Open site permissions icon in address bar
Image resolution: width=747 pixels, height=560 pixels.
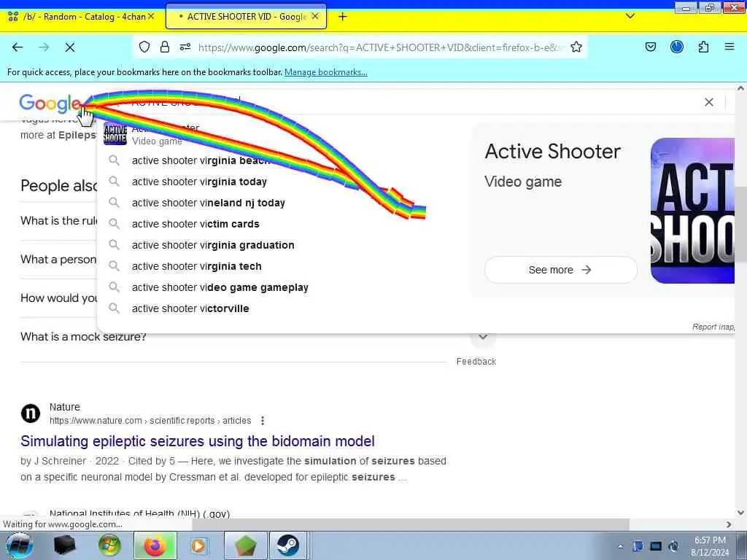point(185,47)
